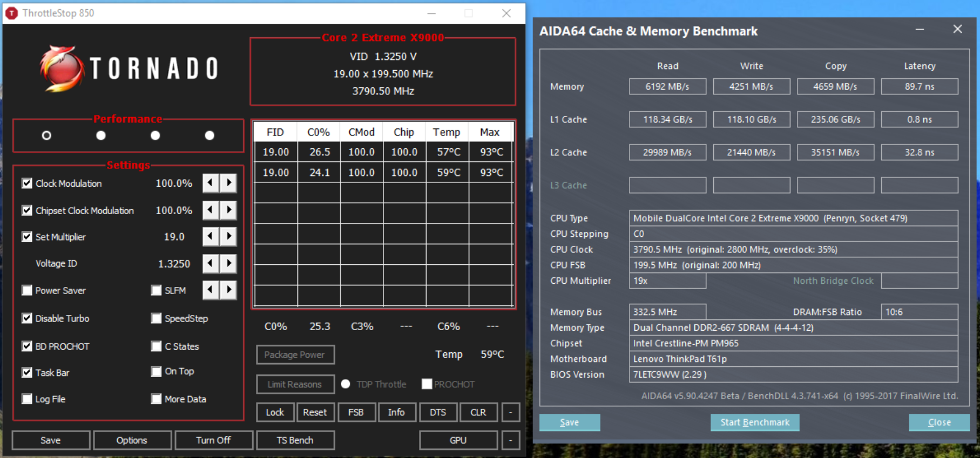Enable C States checkbox
Image resolution: width=980 pixels, height=458 pixels.
156,346
